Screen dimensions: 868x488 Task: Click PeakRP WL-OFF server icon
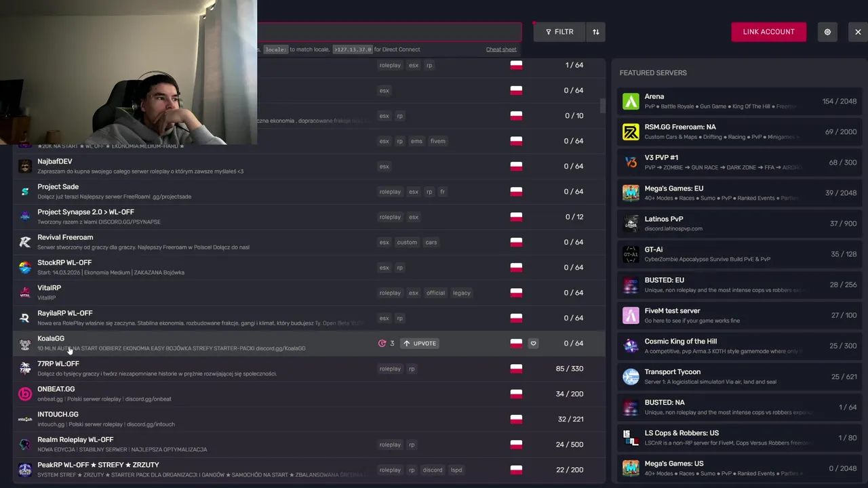(x=25, y=470)
